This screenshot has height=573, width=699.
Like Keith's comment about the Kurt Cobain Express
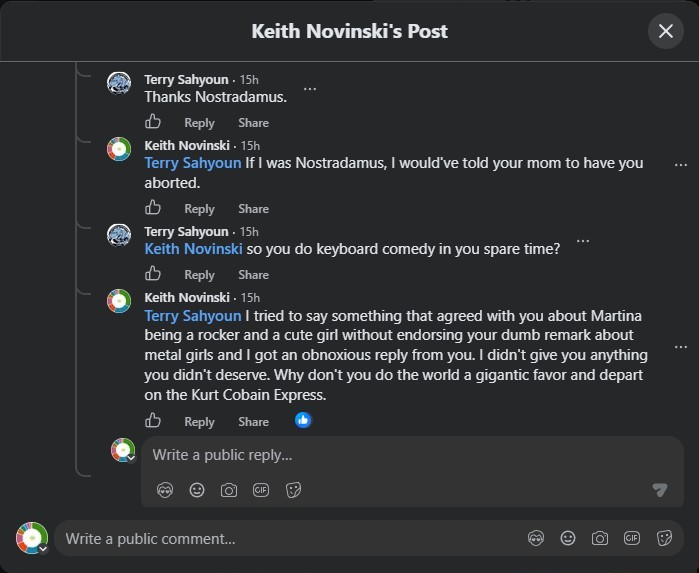[x=153, y=420]
